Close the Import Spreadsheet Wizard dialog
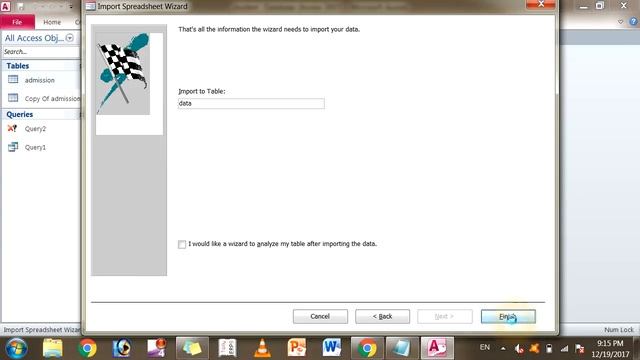The image size is (640, 360). point(541,4)
